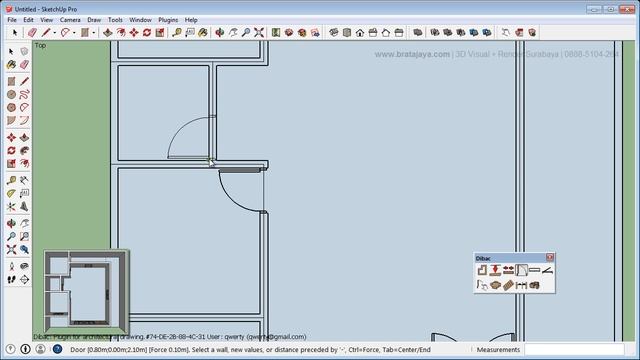
Task: Select the Make Component tool
Action: coord(24,51)
